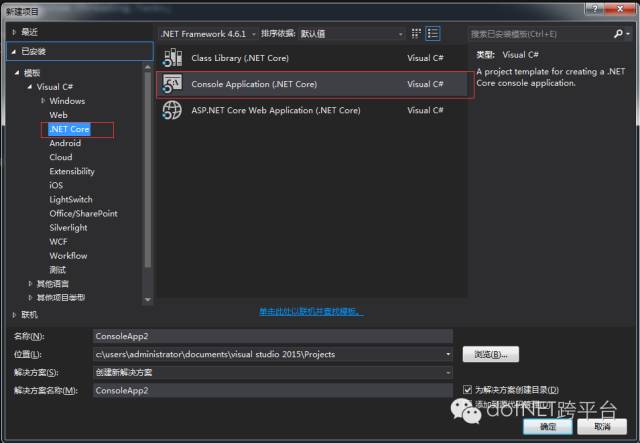Switch to list view layout

click(x=433, y=33)
